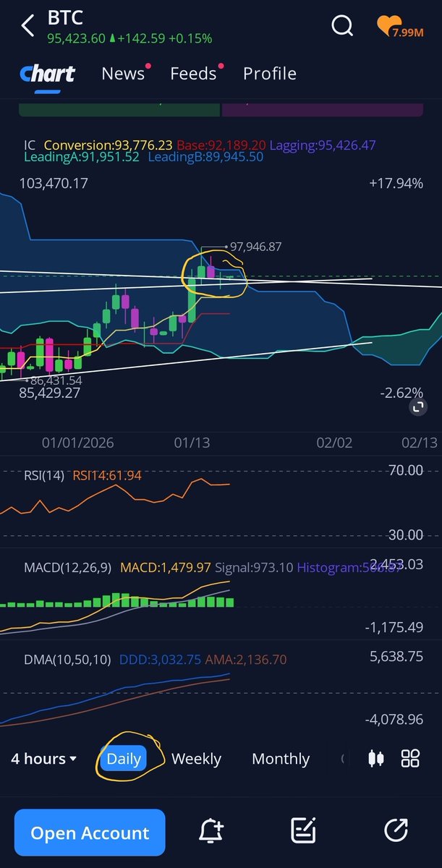Switch to the Chart tab
Screen dimensions: 442x868
47,73
